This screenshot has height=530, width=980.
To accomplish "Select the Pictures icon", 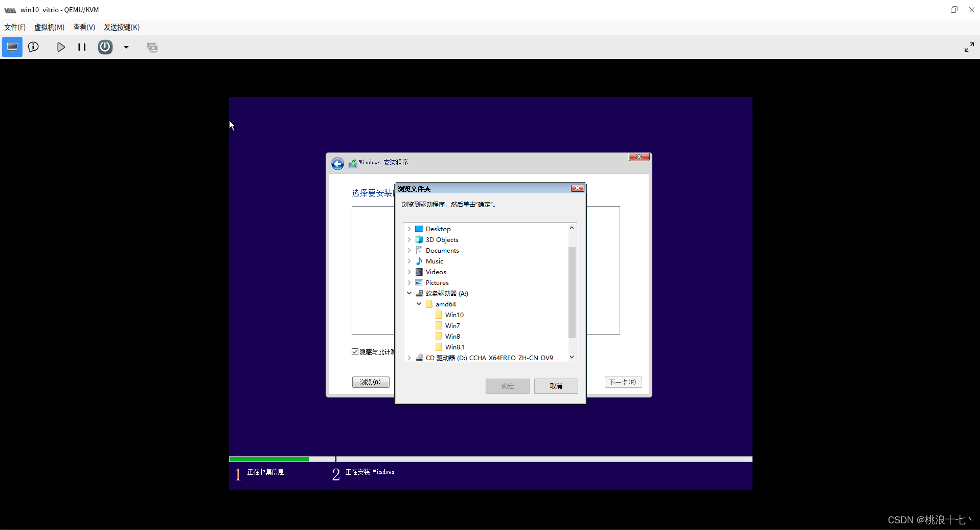I will pos(419,282).
